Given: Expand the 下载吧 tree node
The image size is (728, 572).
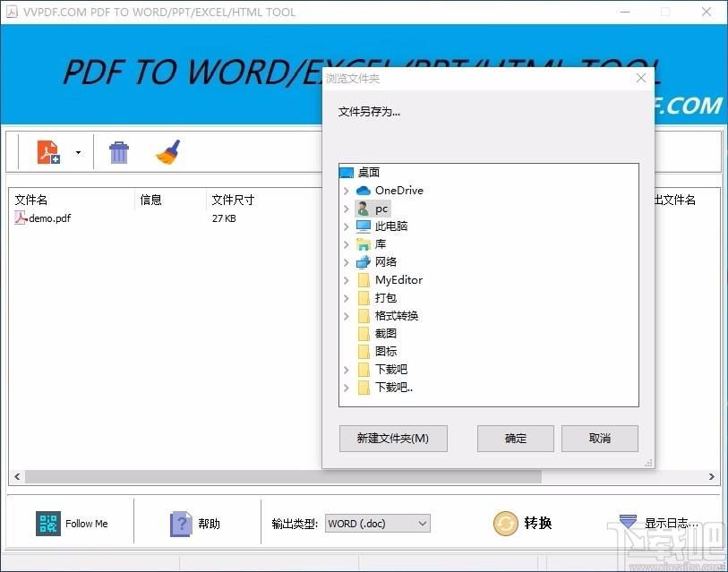Looking at the screenshot, I should click(x=346, y=370).
